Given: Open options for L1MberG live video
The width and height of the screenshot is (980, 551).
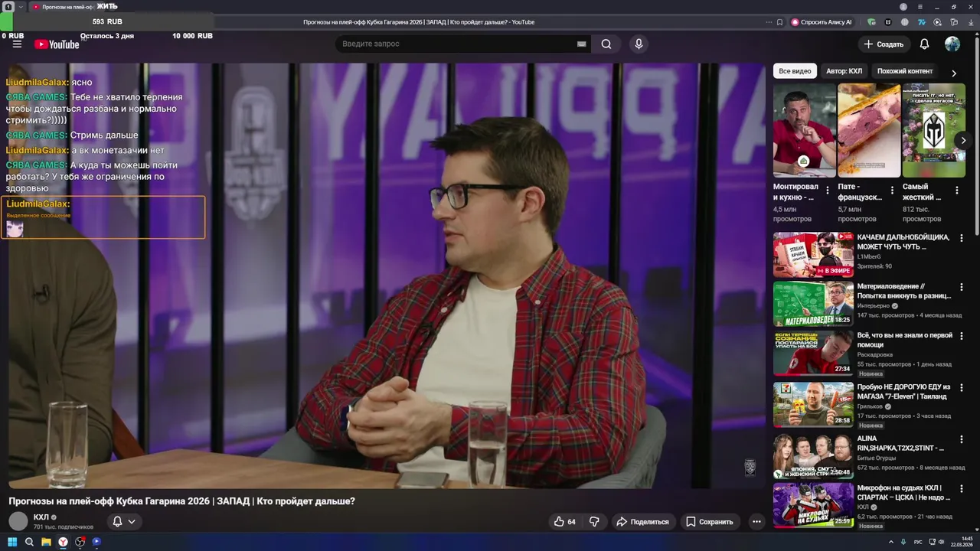Looking at the screenshot, I should 962,238.
